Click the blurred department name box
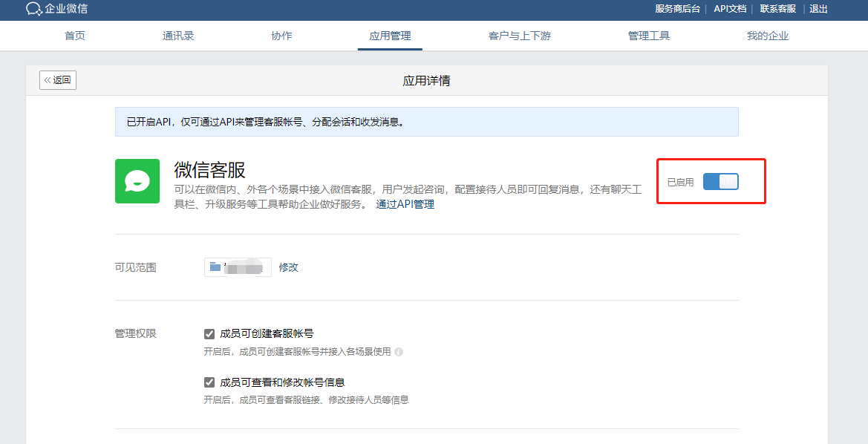This screenshot has width=868, height=444. tap(238, 267)
